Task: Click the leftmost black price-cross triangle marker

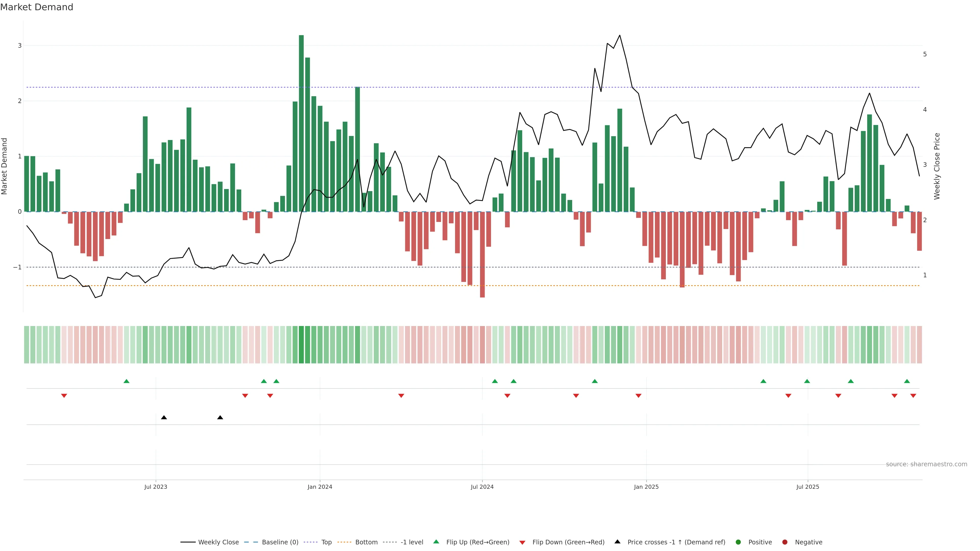Action: [x=164, y=418]
